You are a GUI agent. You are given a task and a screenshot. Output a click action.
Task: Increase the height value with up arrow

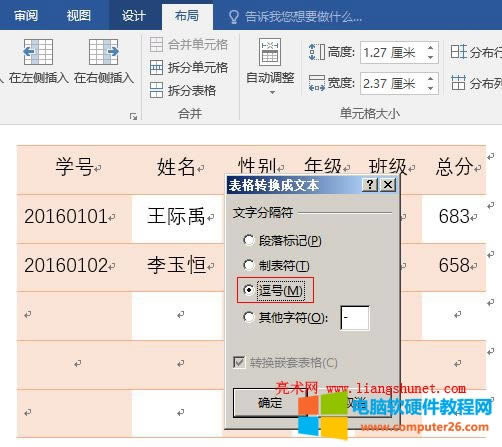tap(431, 48)
